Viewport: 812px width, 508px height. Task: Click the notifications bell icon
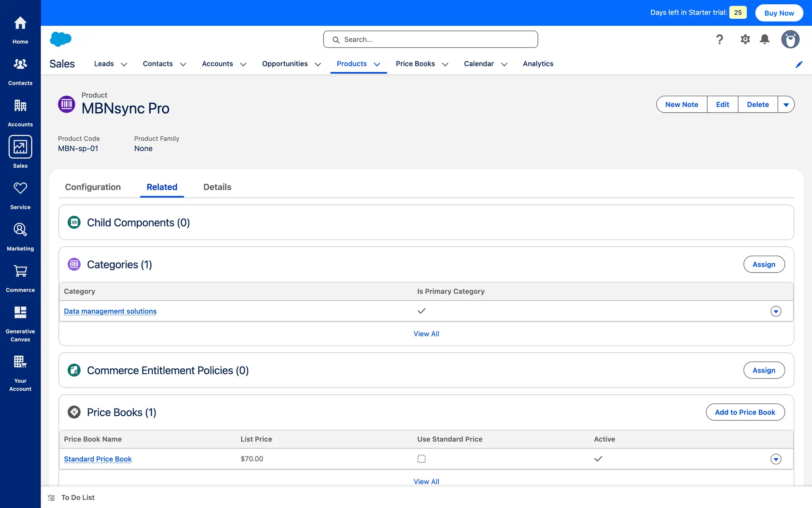(765, 39)
